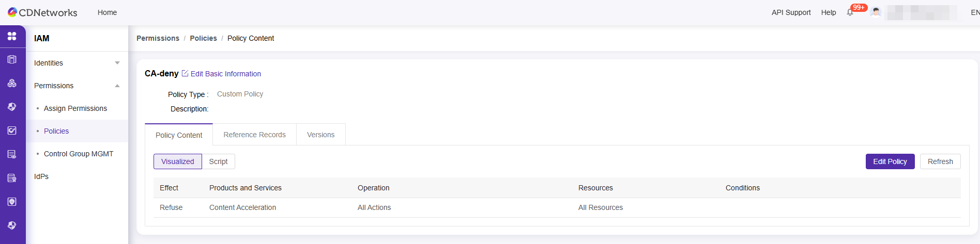Click the IAM sidebar title
Viewport: 980px width, 244px height.
pos(42,38)
